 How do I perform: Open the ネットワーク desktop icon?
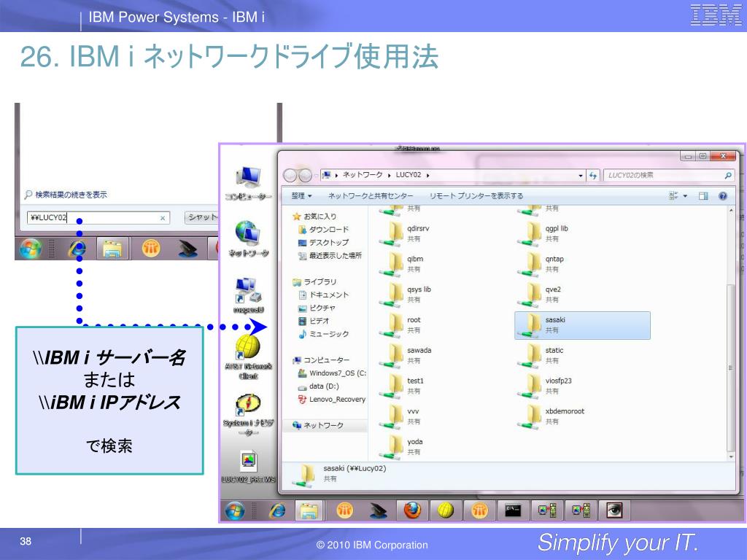pyautogui.click(x=248, y=239)
